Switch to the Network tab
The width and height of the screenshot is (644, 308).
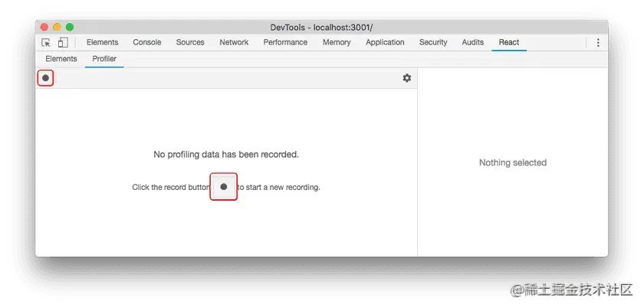pos(234,42)
